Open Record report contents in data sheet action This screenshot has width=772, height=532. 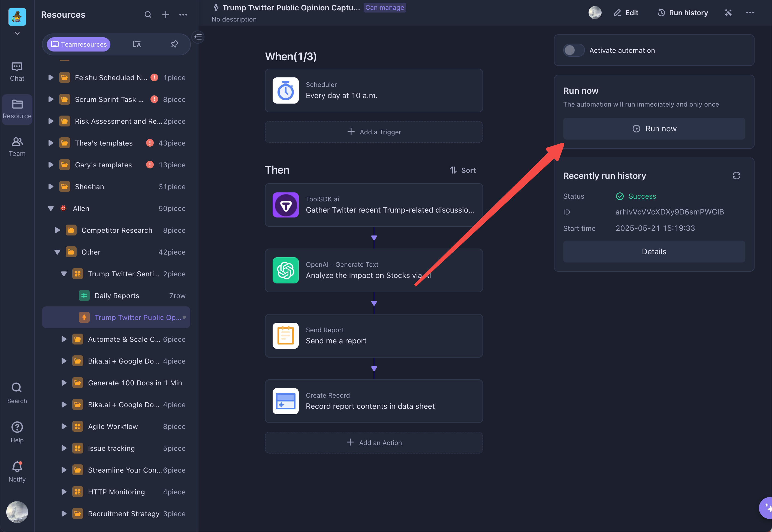[x=374, y=401]
